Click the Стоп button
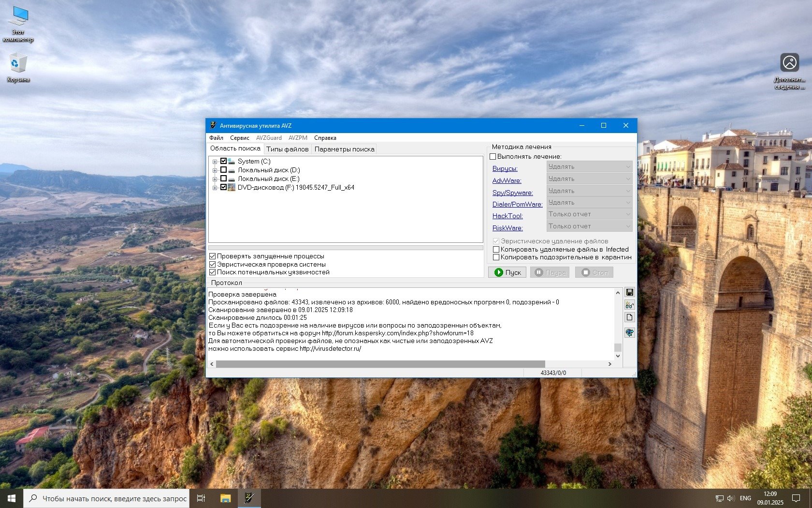812x508 pixels. (594, 272)
